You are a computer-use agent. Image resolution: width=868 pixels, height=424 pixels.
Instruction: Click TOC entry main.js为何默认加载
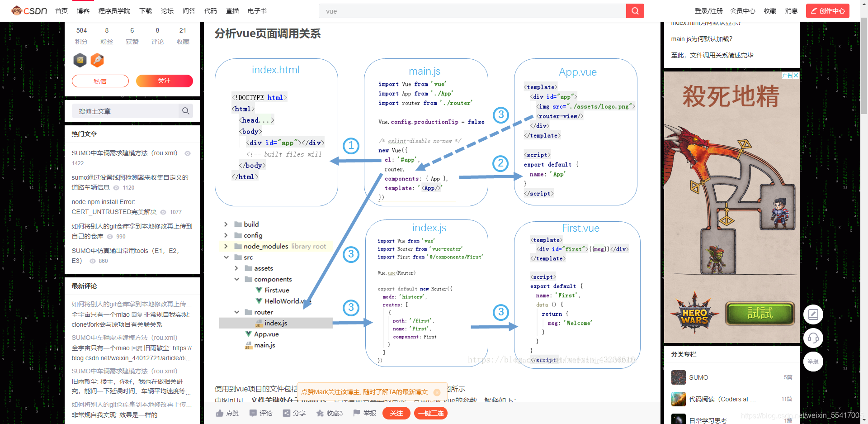[702, 39]
